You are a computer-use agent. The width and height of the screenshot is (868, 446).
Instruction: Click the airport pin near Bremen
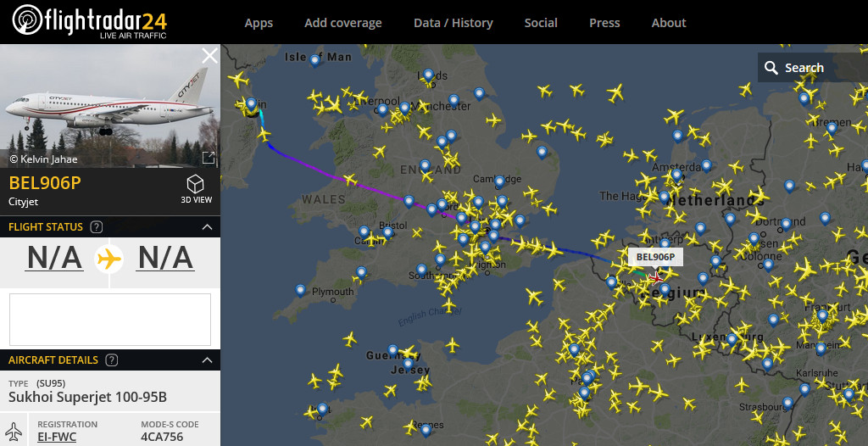[x=832, y=129]
